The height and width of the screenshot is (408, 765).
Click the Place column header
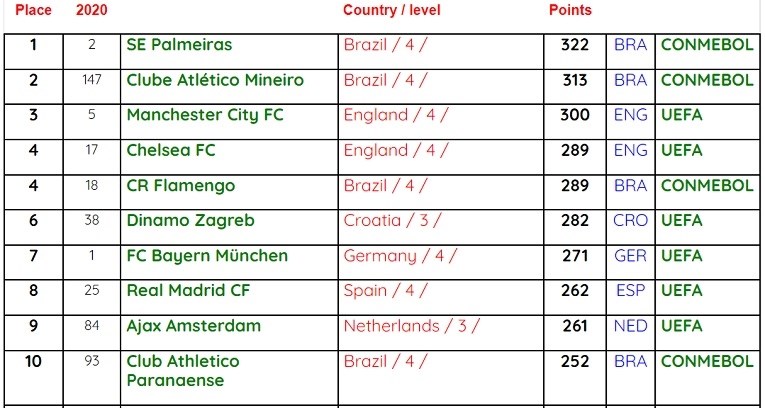point(33,10)
